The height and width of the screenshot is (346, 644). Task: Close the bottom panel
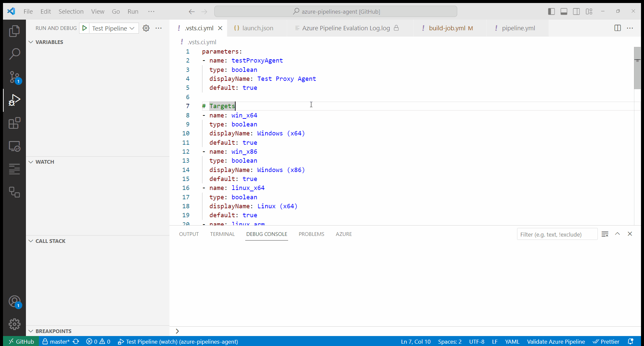[x=630, y=234]
